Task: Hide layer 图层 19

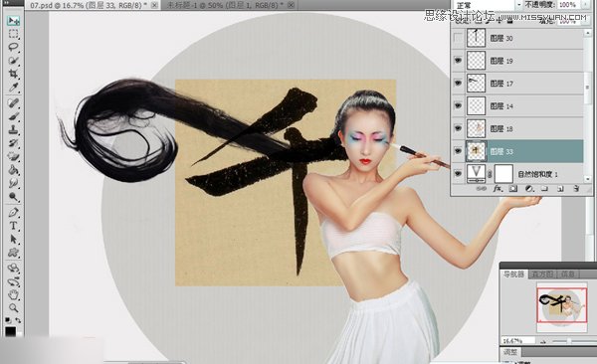Action: 458,61
